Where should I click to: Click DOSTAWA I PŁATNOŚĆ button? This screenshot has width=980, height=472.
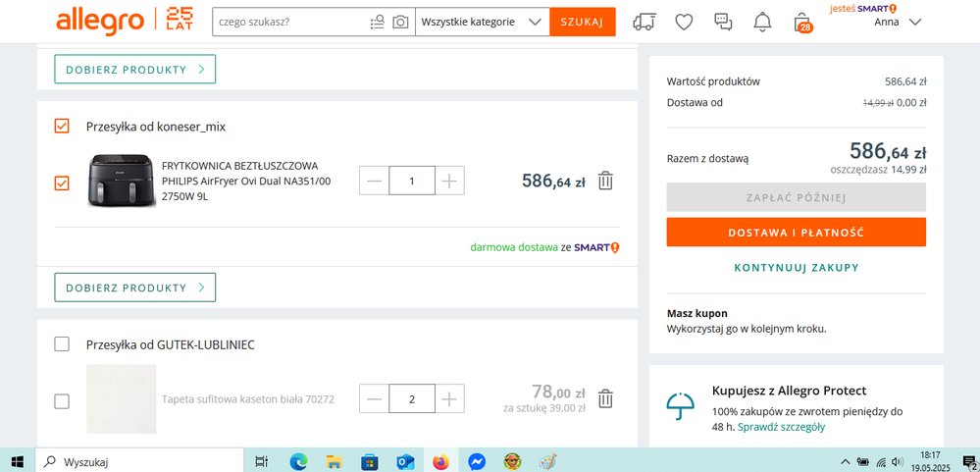(x=797, y=233)
